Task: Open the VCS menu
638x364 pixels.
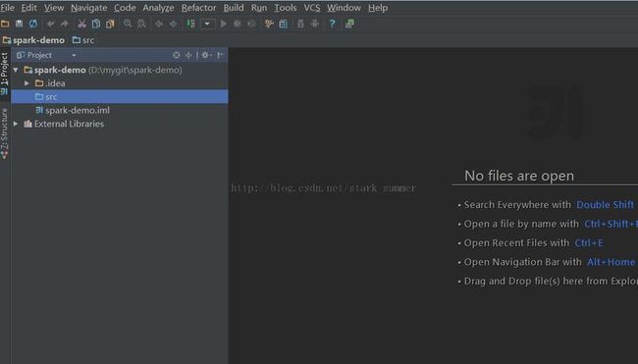Action: tap(312, 8)
